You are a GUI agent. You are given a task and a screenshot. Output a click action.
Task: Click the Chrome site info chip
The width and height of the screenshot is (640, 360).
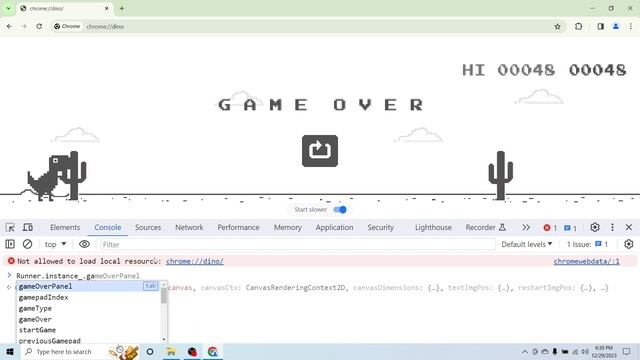point(67,26)
